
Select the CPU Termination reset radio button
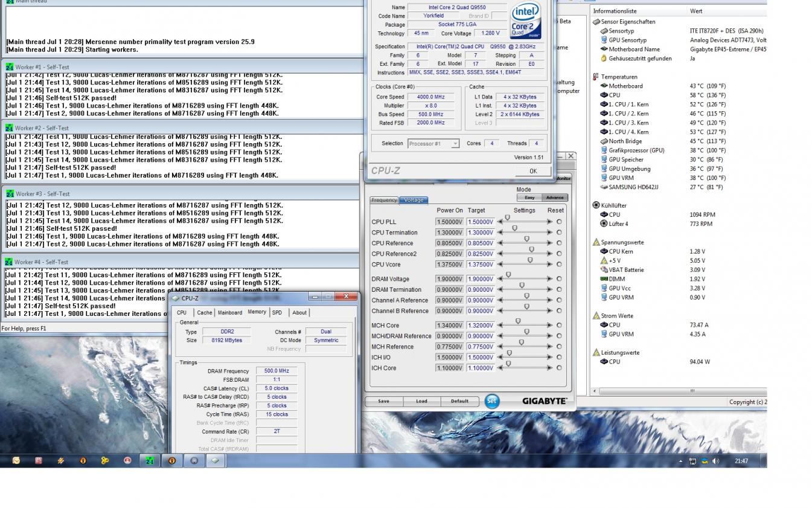coord(559,233)
